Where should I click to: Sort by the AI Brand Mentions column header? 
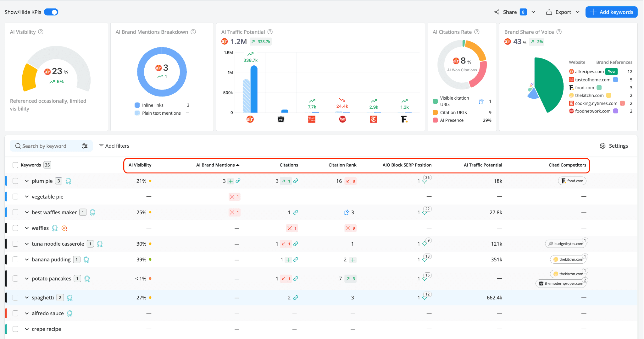coord(217,165)
